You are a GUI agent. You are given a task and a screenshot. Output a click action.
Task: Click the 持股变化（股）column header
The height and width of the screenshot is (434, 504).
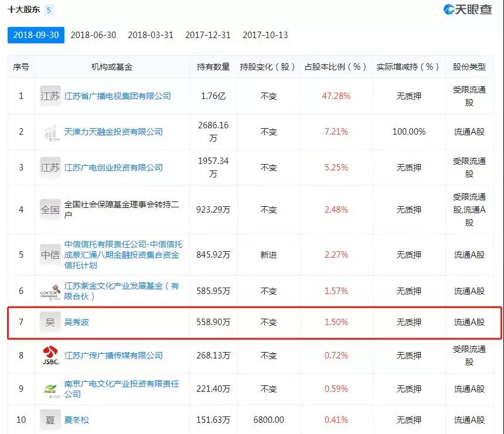point(268,67)
